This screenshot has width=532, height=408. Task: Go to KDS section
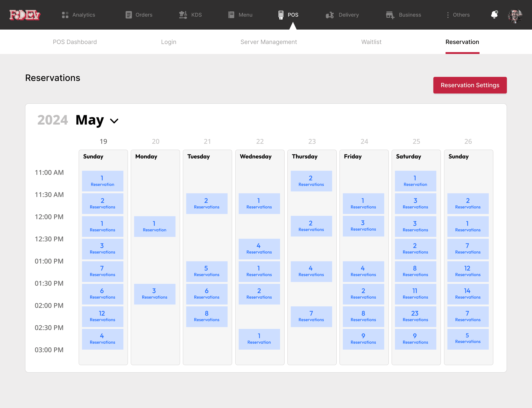point(196,15)
